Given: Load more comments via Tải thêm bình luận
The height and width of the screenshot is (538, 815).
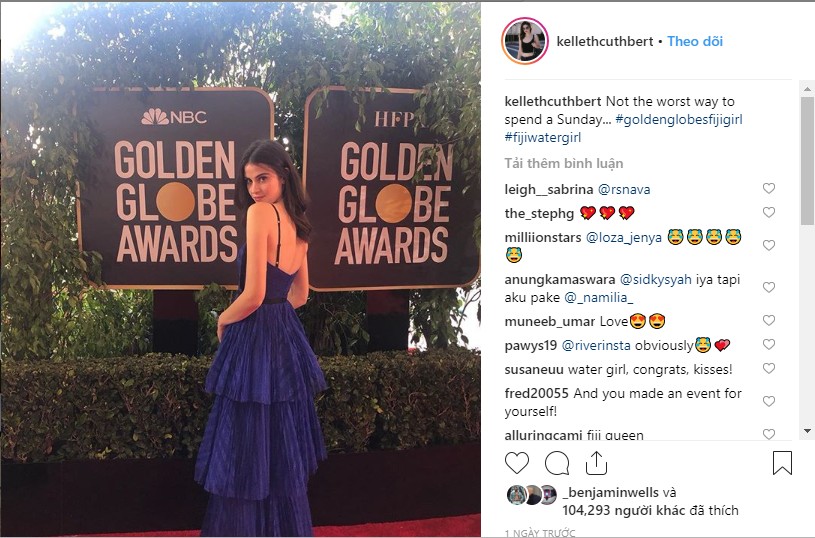Looking at the screenshot, I should [563, 164].
